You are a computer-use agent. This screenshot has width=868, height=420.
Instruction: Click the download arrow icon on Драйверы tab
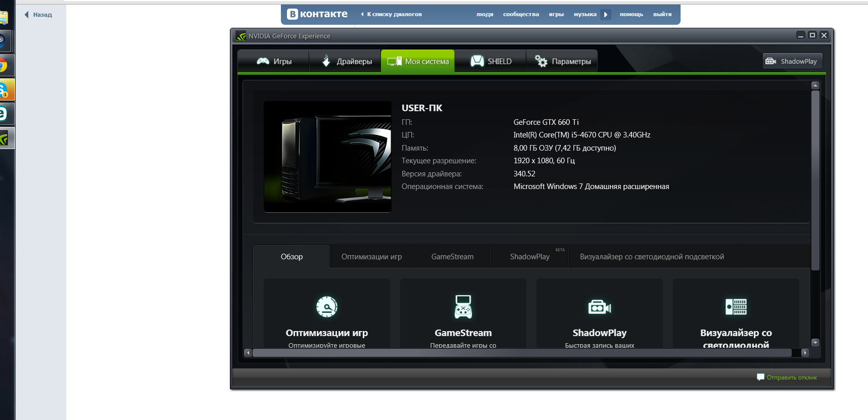(326, 61)
